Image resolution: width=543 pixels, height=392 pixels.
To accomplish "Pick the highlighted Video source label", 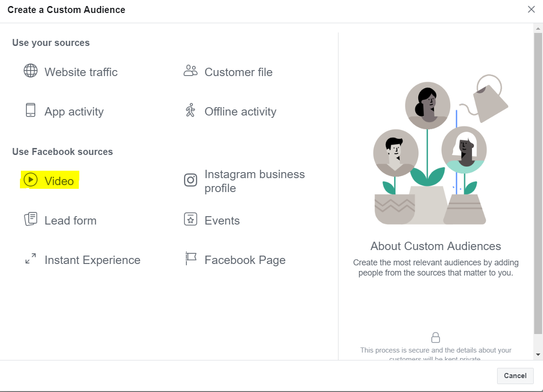I will click(x=59, y=181).
